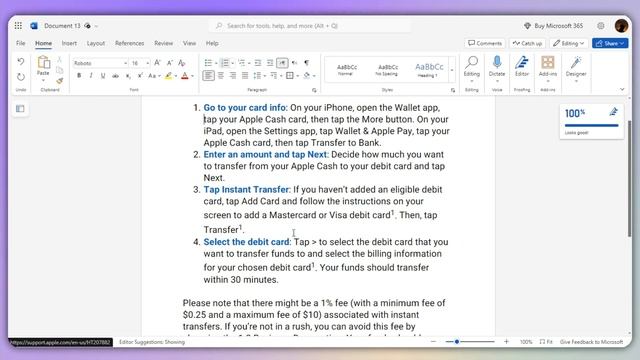Click the Cut scissors icon
Screen dimensions: 640x360
(x=60, y=60)
